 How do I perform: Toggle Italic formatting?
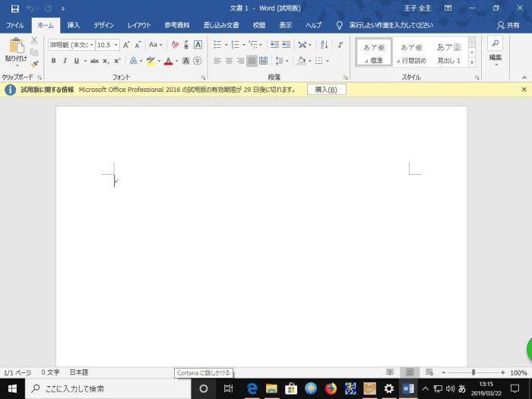65,61
